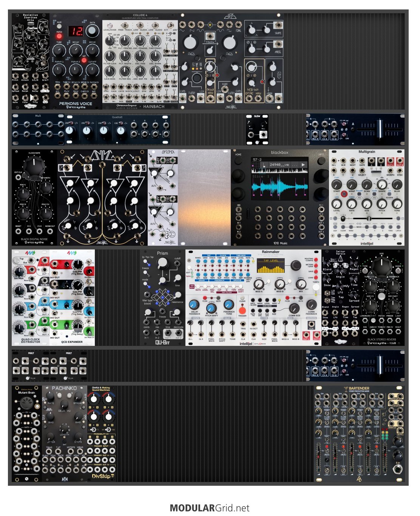Click the OSC. COARSE knob on Collide 4
This screenshot has height=516, width=420.
coord(140,41)
